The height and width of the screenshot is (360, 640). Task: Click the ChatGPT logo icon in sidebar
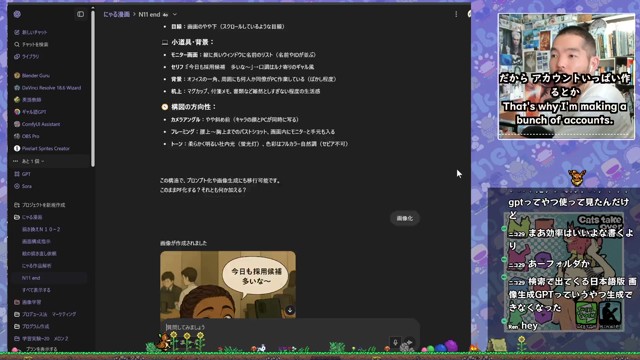tap(17, 14)
